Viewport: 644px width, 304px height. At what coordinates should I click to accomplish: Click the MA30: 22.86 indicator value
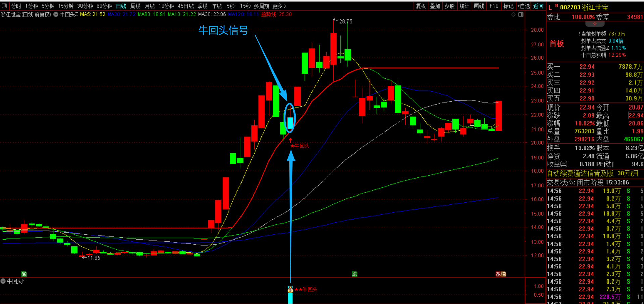(212, 14)
